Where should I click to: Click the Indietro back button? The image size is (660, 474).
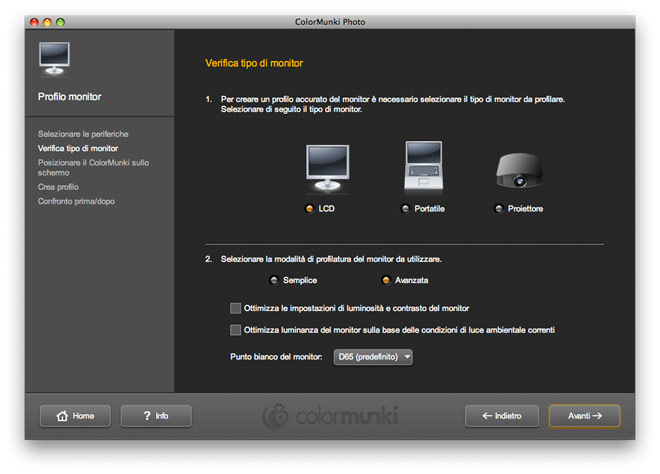coord(502,416)
